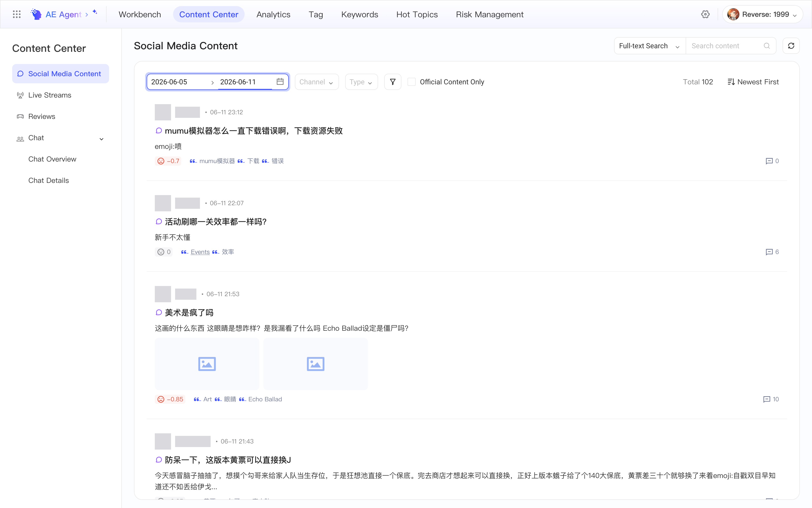812x508 pixels.
Task: Click the AE Agent logo
Action: [x=36, y=14]
